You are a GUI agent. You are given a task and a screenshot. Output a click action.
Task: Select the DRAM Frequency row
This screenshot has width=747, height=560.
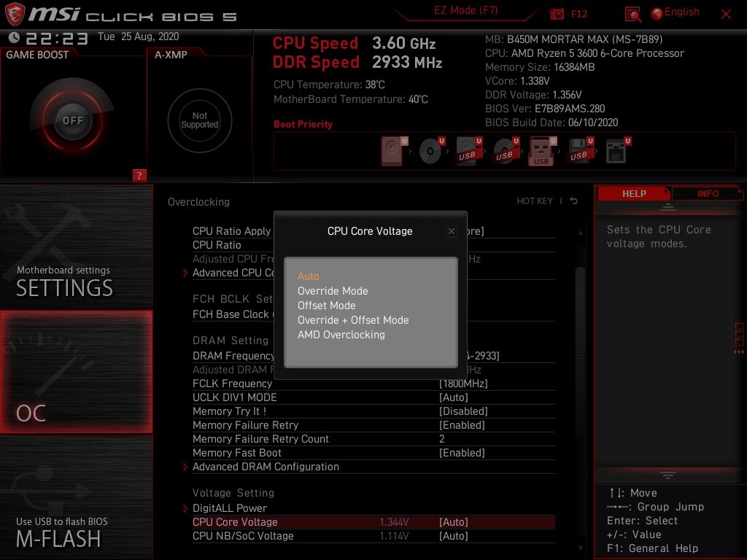pos(233,356)
